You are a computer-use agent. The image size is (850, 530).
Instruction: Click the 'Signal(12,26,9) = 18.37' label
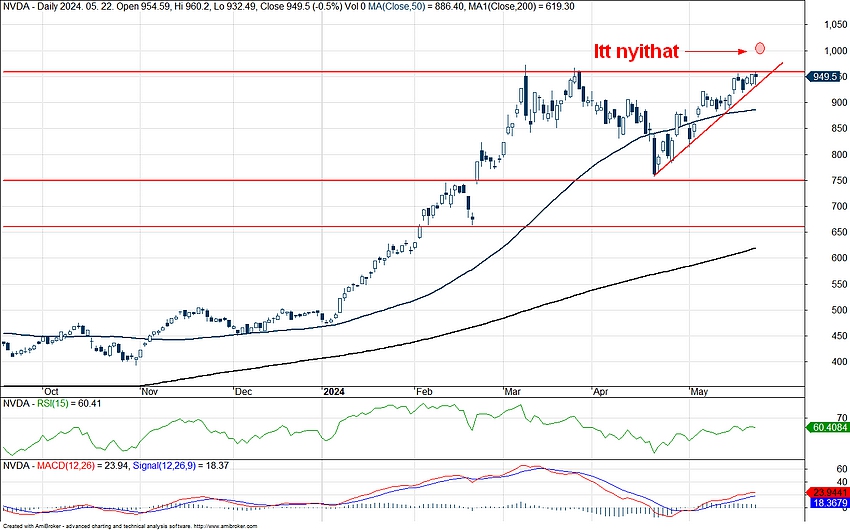[181, 466]
